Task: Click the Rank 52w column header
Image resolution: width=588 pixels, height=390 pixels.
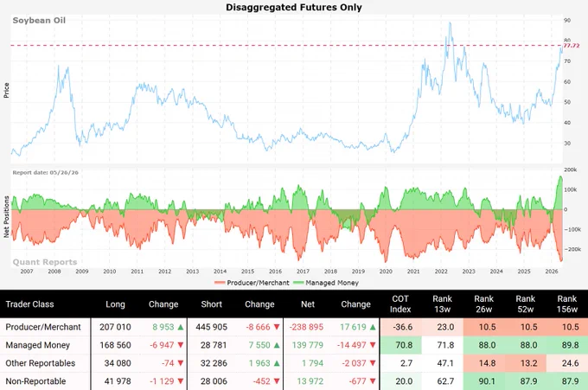Action: (x=526, y=304)
